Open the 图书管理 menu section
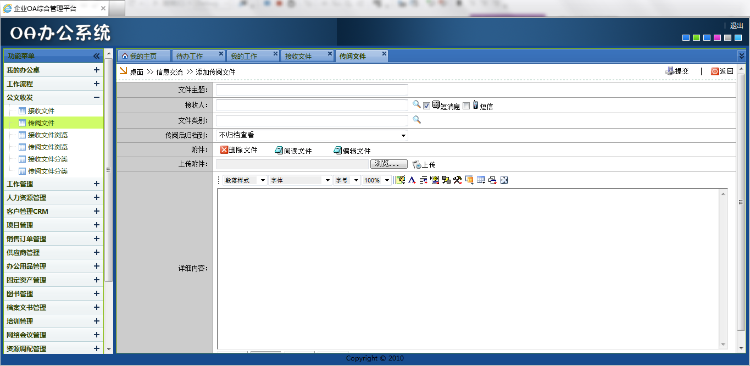 point(53,294)
